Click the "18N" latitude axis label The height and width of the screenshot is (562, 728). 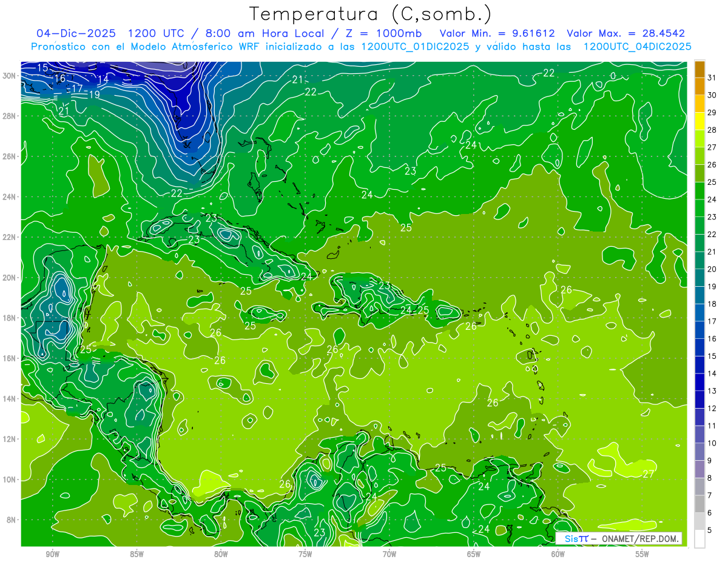(10, 318)
